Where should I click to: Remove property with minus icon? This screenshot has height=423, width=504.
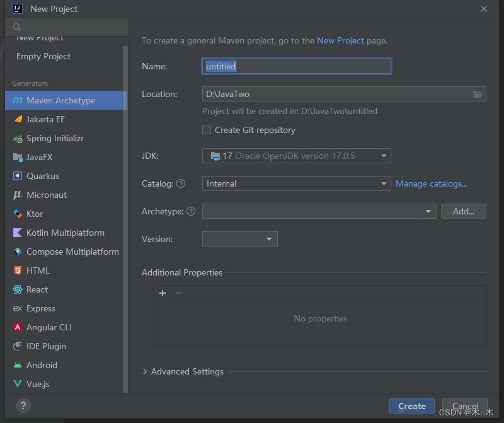(x=179, y=293)
